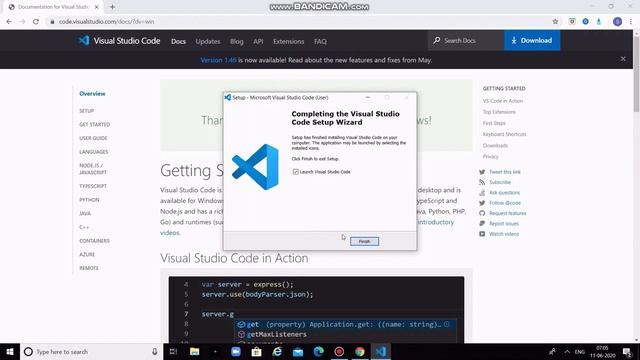Open Internet Explorer from the taskbar
This screenshot has height=360, width=640.
coord(277,351)
